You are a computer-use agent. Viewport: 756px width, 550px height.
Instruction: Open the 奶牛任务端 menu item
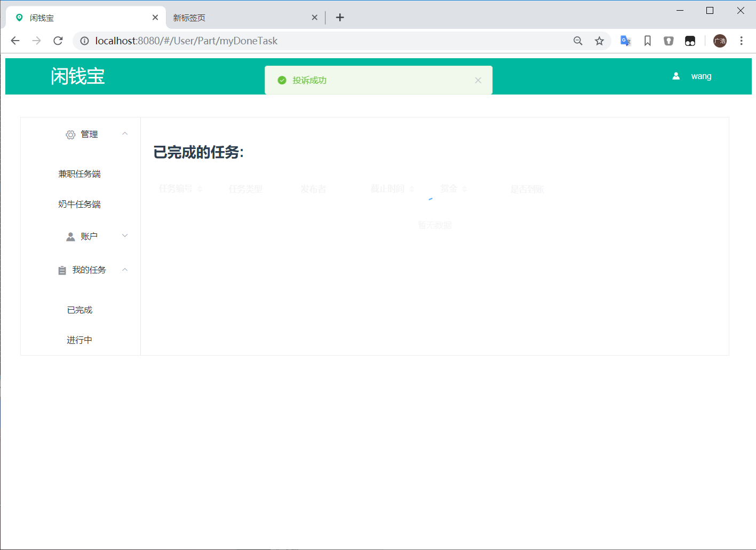click(x=79, y=205)
